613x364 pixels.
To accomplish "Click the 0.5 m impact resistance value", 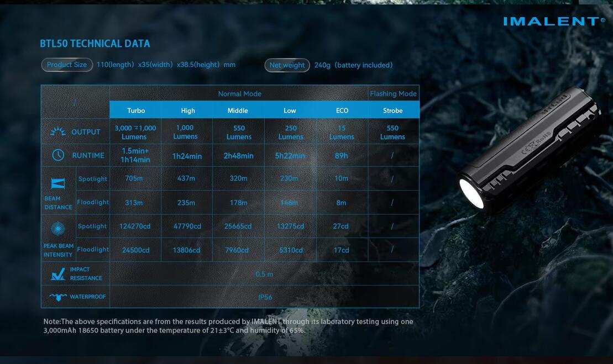I will tap(264, 274).
